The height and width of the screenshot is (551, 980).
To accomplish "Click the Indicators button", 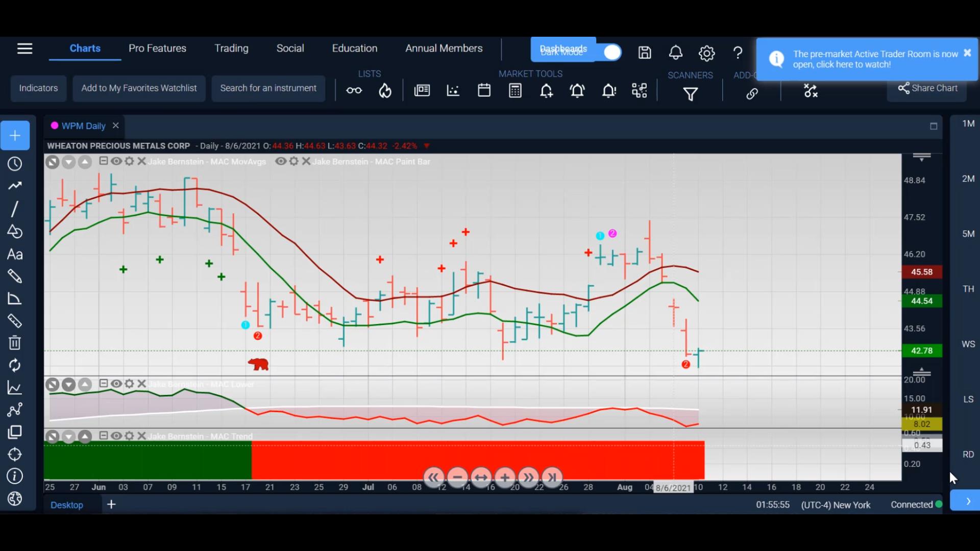I will pos(38,88).
